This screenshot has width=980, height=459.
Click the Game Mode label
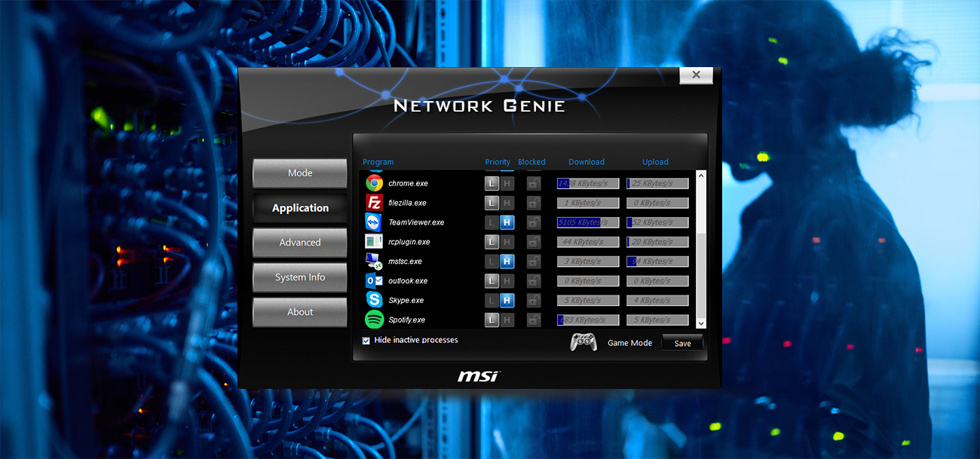(629, 343)
